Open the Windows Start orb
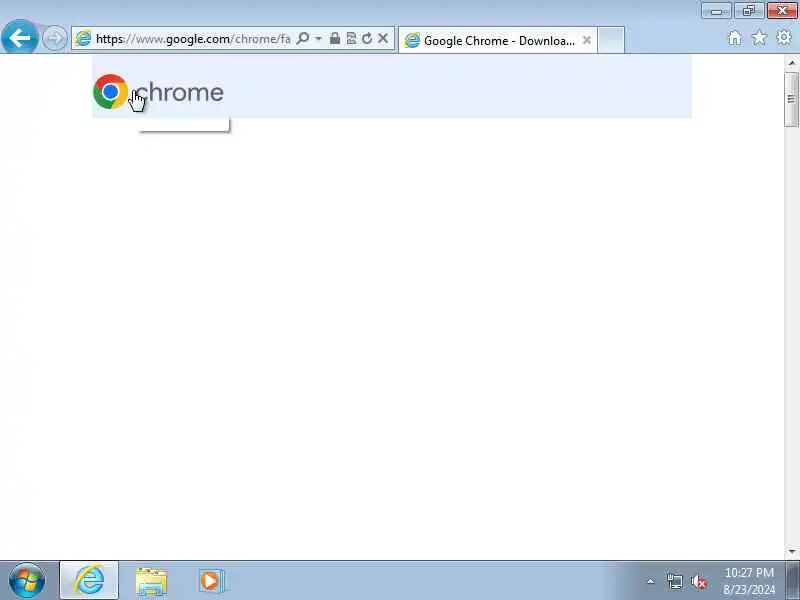 [x=27, y=581]
